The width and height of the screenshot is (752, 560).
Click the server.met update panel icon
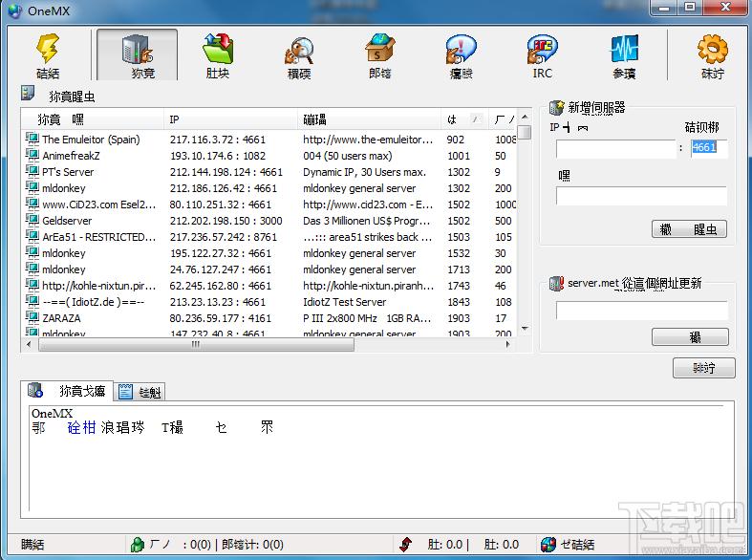point(556,284)
